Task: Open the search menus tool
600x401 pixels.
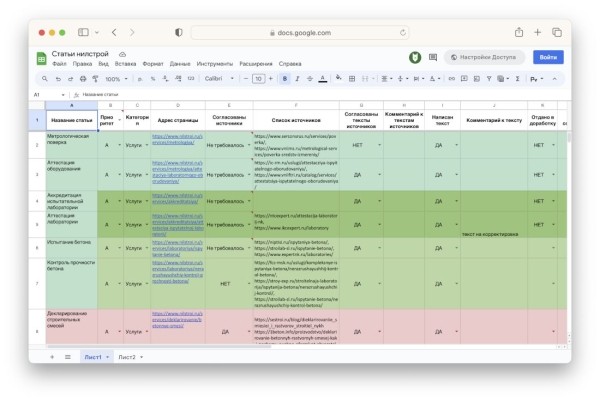Action: point(46,78)
